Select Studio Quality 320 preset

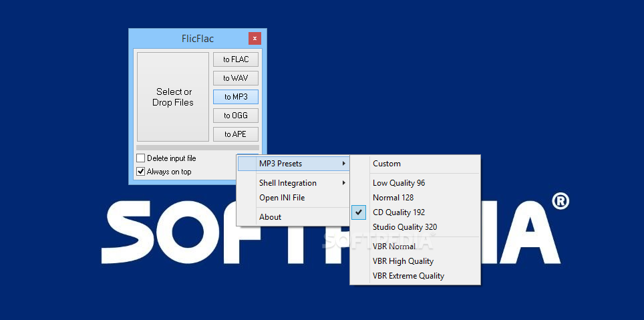click(416, 226)
